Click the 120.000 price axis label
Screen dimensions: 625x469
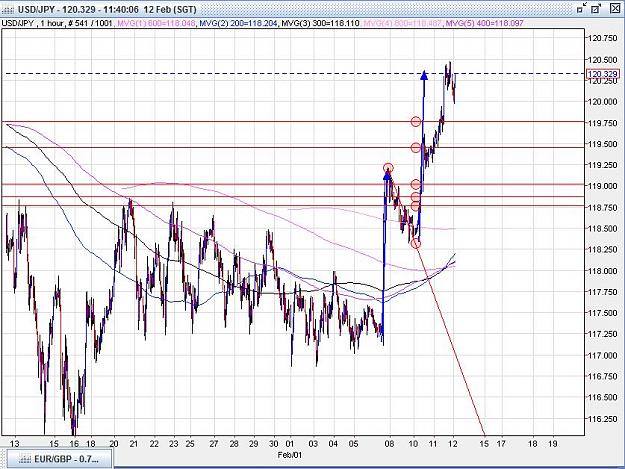603,102
